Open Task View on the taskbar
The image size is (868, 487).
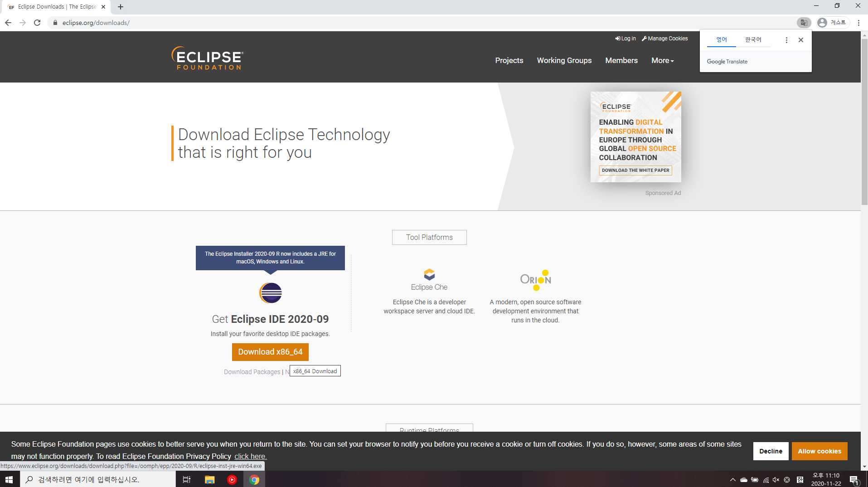pos(186,479)
